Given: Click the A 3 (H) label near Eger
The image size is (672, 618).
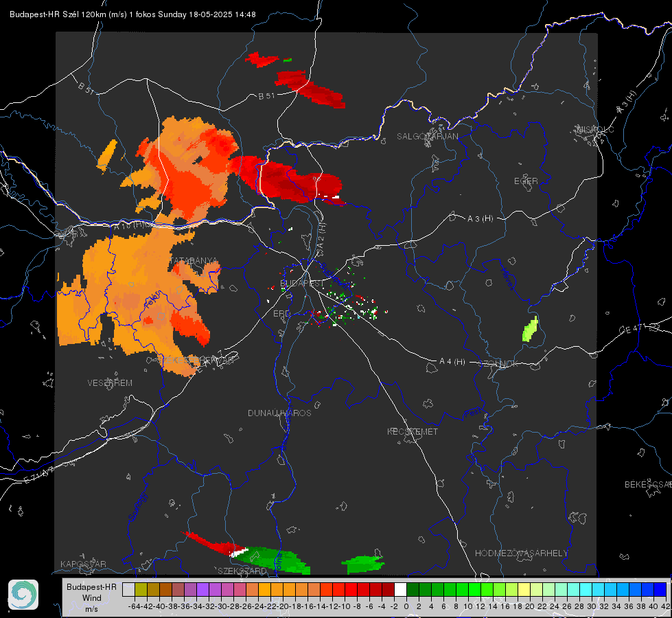Looking at the screenshot, I should click(x=480, y=219).
